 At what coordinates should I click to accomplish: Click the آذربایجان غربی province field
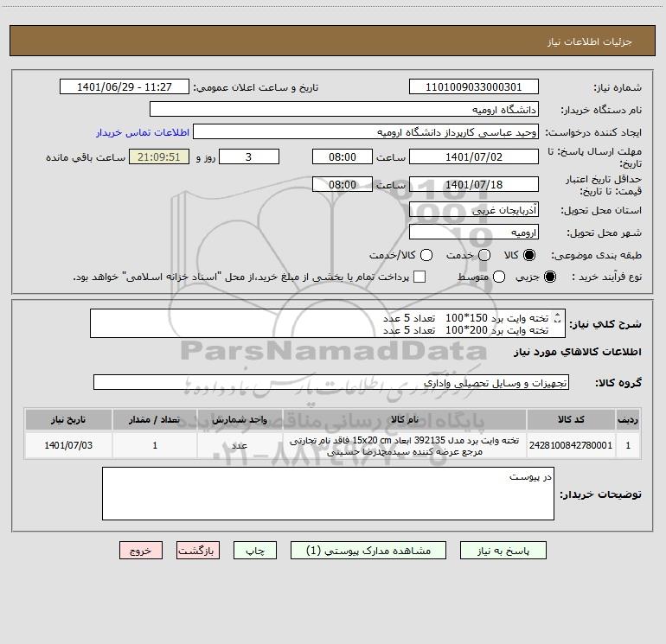[474, 210]
